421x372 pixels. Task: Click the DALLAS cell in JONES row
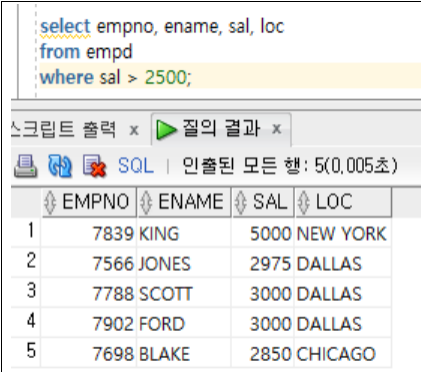[343, 263]
